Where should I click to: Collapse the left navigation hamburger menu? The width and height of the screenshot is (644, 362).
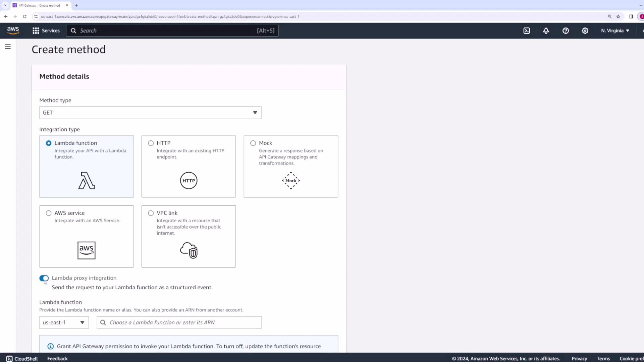8,47
